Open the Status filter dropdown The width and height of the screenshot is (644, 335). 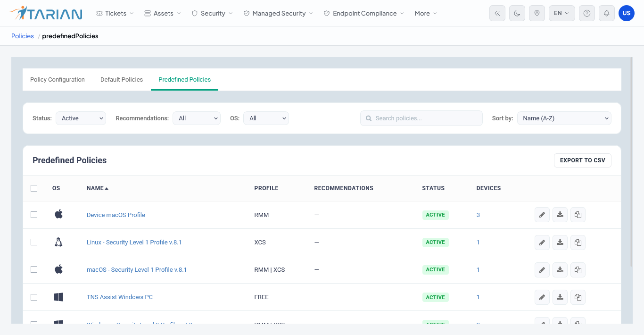tap(81, 118)
